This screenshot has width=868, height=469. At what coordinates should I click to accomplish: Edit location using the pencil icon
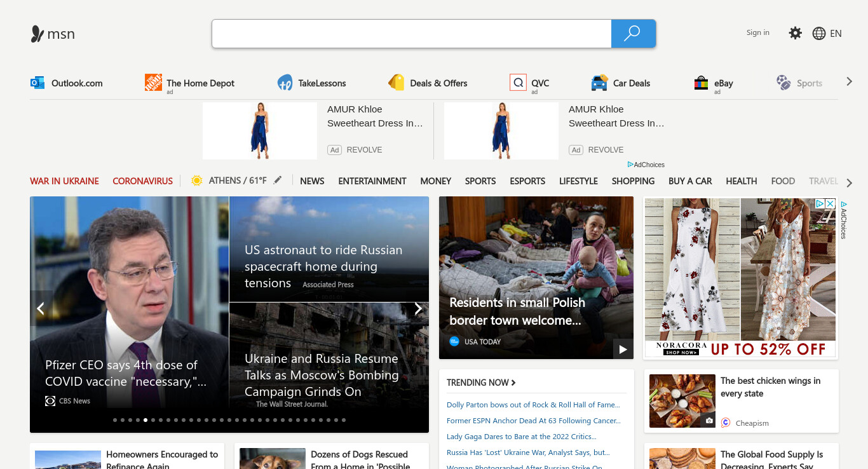[x=278, y=180]
